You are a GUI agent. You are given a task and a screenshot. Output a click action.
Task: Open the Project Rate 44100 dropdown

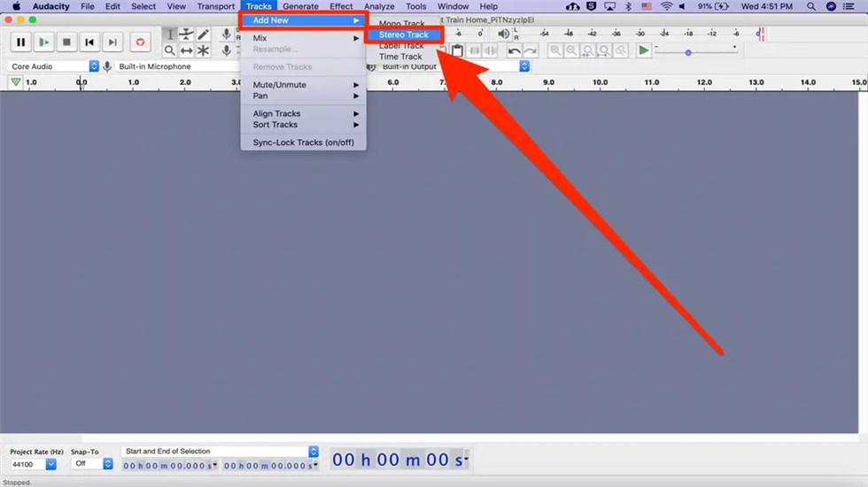pyautogui.click(x=33, y=464)
